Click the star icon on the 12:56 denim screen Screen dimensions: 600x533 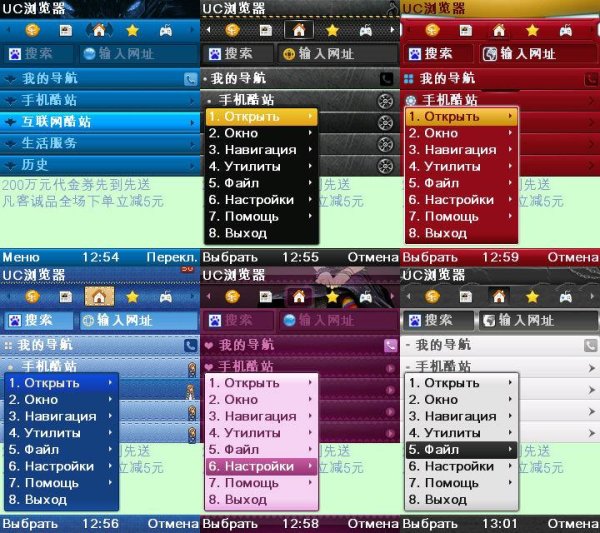click(132, 297)
